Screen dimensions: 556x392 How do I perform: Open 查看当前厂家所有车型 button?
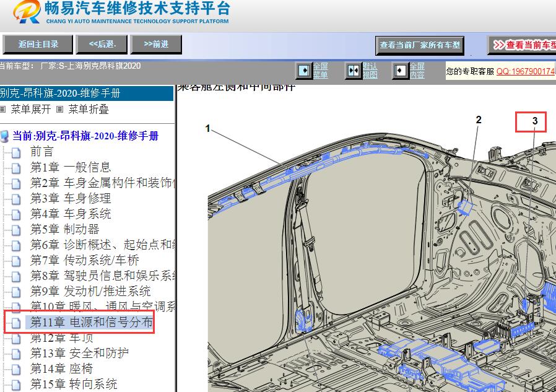point(420,45)
